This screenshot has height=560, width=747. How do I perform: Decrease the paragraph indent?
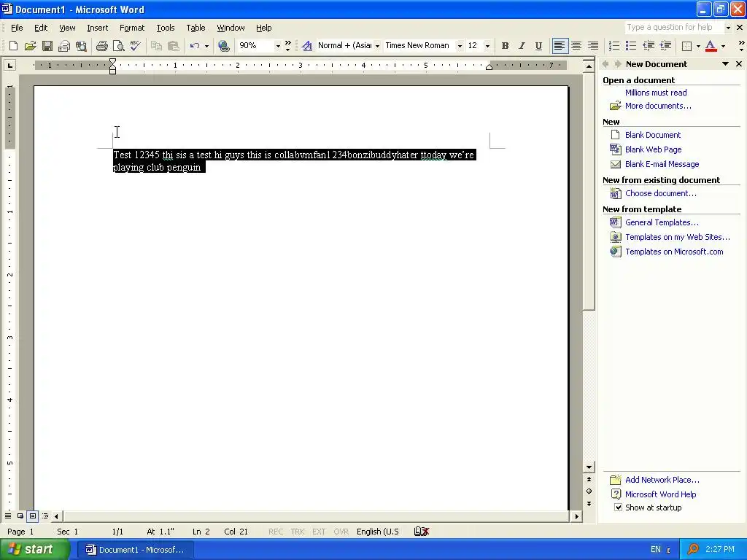coord(649,46)
